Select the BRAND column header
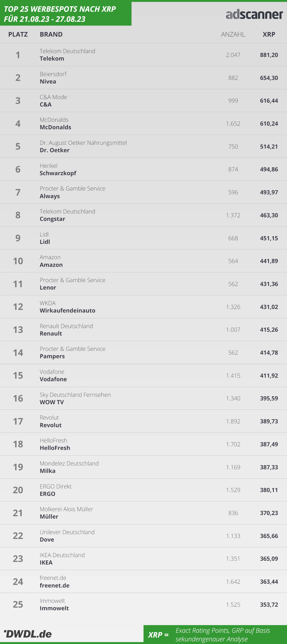This screenshot has height=644, width=287. 51,34
